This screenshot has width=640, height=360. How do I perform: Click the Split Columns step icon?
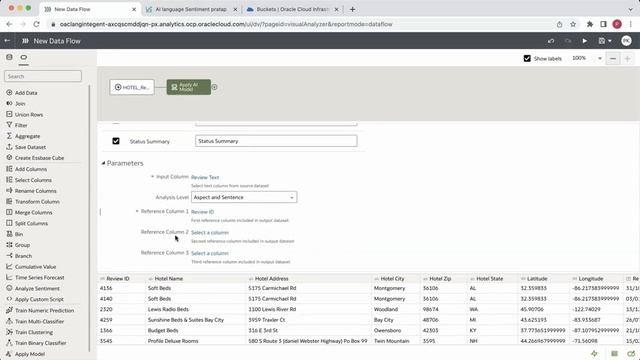coord(9,223)
